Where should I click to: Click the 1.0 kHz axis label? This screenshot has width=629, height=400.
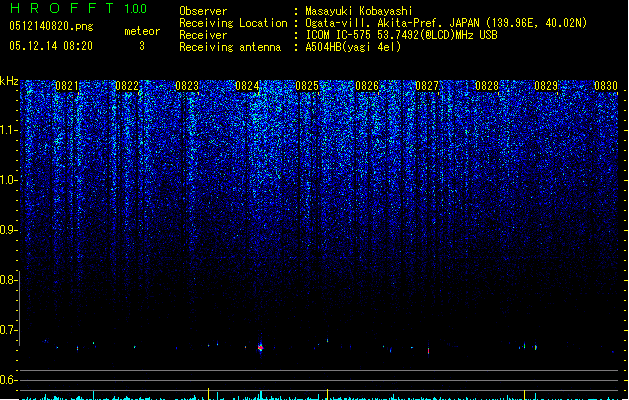click(8, 180)
